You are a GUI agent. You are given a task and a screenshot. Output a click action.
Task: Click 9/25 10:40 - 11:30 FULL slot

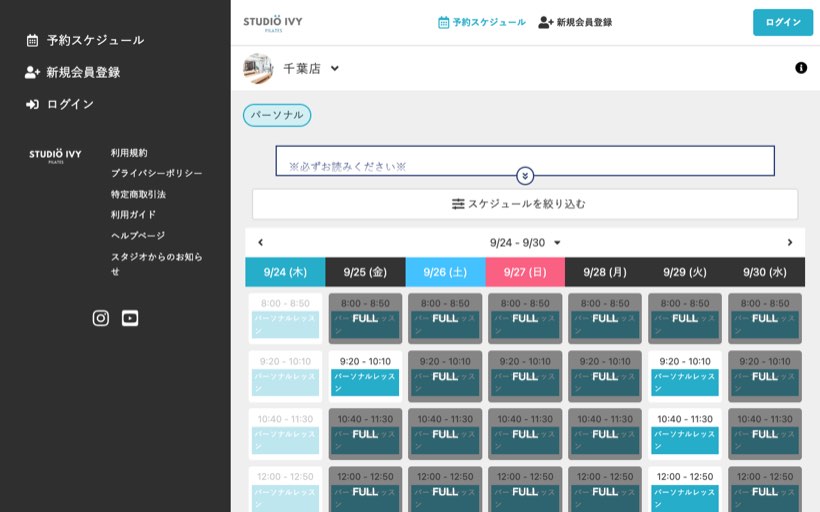[365, 434]
